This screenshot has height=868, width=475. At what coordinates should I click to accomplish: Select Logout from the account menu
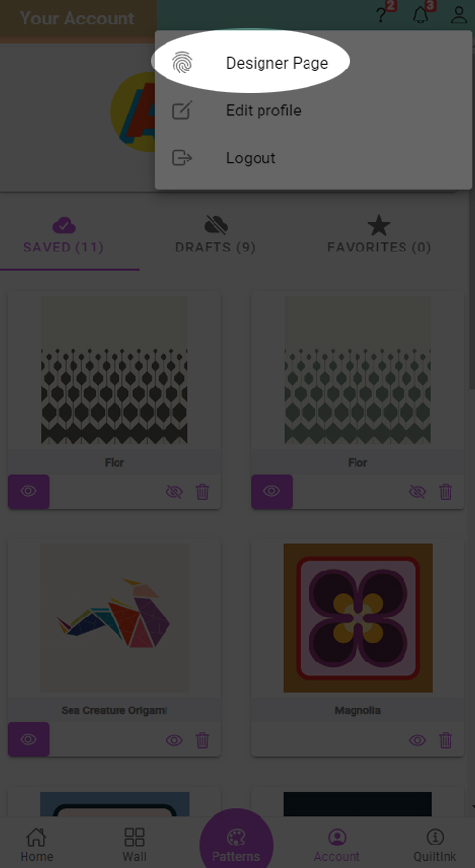(313, 158)
